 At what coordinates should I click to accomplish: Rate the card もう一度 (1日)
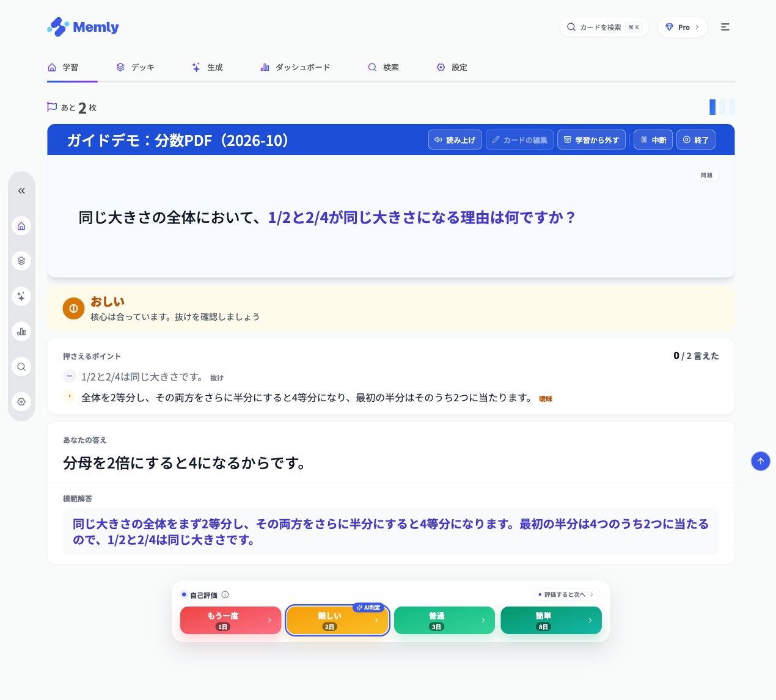pyautogui.click(x=230, y=620)
